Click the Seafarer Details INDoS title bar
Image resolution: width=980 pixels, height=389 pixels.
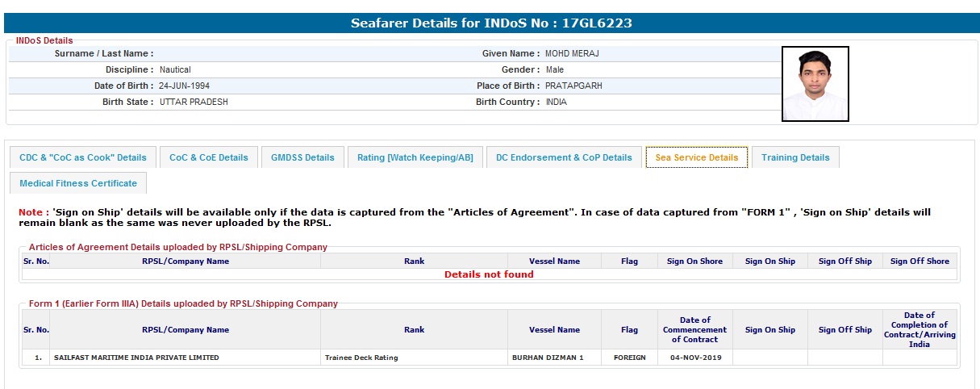[x=490, y=23]
